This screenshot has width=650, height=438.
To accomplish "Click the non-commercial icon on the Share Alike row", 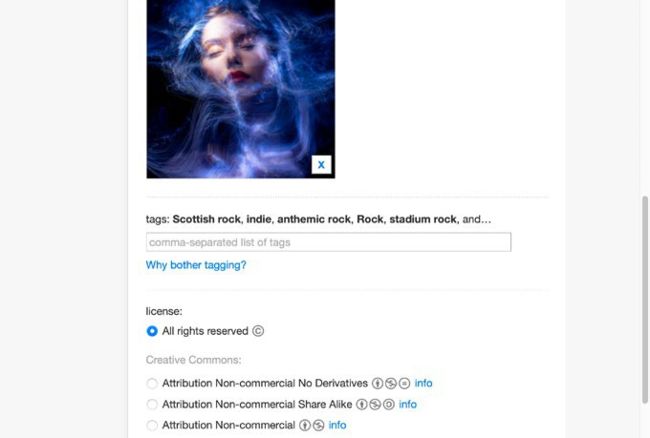I will [375, 404].
